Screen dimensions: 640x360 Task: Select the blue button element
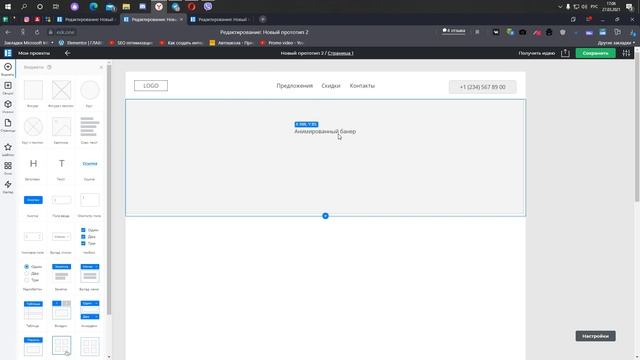click(x=33, y=200)
